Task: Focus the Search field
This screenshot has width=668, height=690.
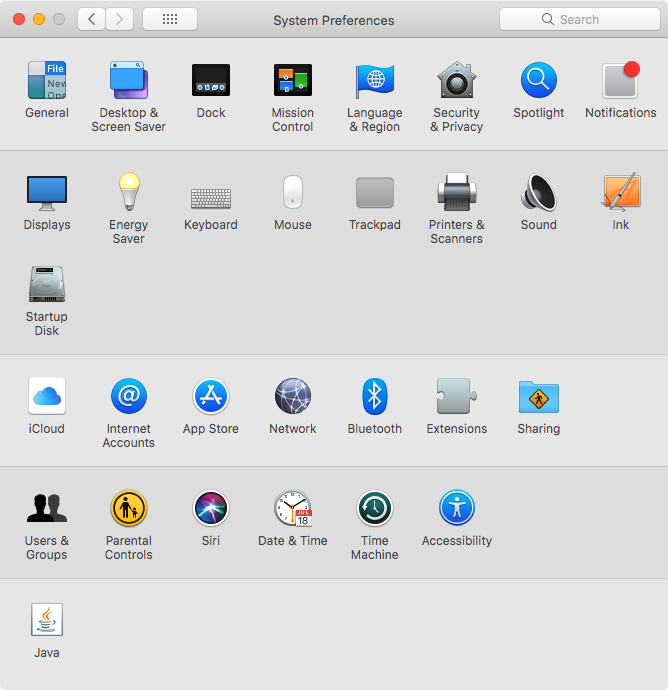Action: pos(580,19)
